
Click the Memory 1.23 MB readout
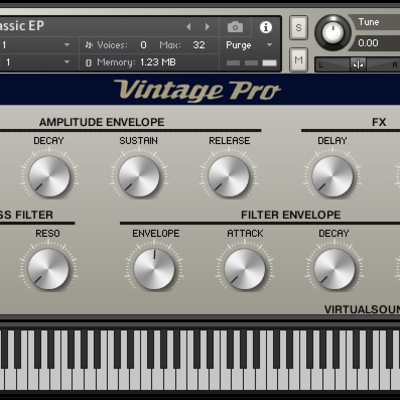[158, 62]
